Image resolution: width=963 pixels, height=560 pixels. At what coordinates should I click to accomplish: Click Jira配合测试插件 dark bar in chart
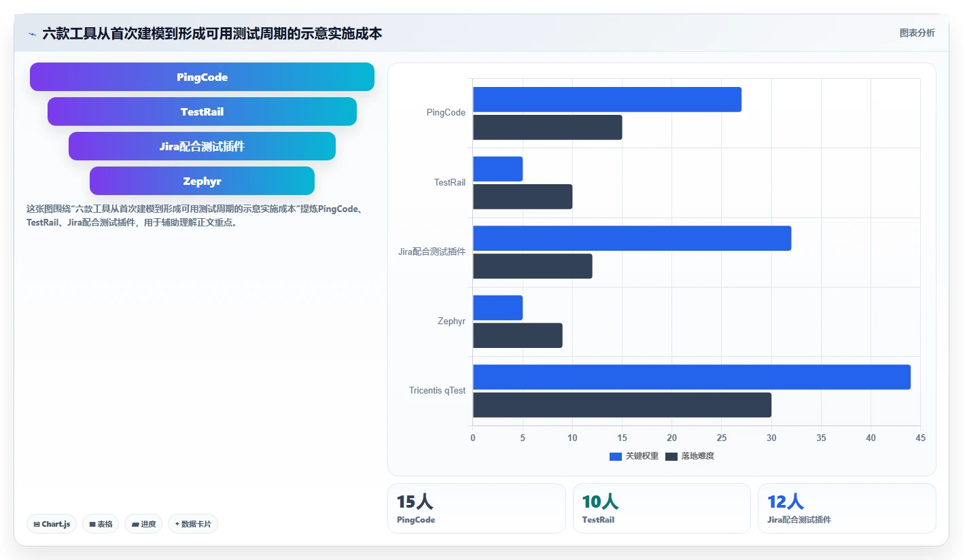(x=532, y=266)
